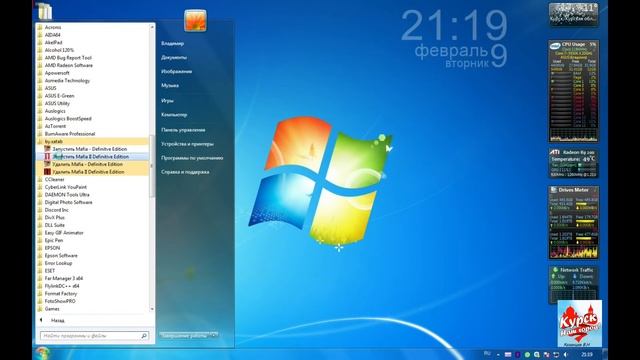640x360 pixels.
Task: Expand shutdown options arrow
Action: click(x=213, y=336)
